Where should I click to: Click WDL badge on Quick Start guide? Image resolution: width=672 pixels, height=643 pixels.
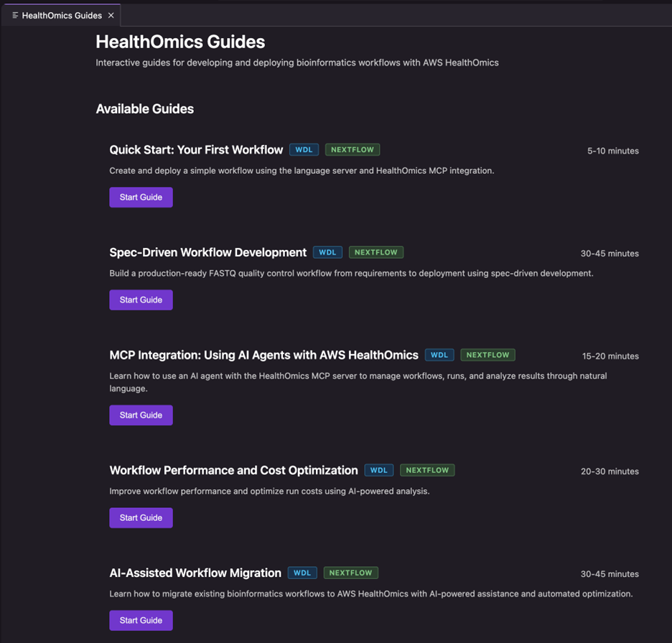pos(304,149)
